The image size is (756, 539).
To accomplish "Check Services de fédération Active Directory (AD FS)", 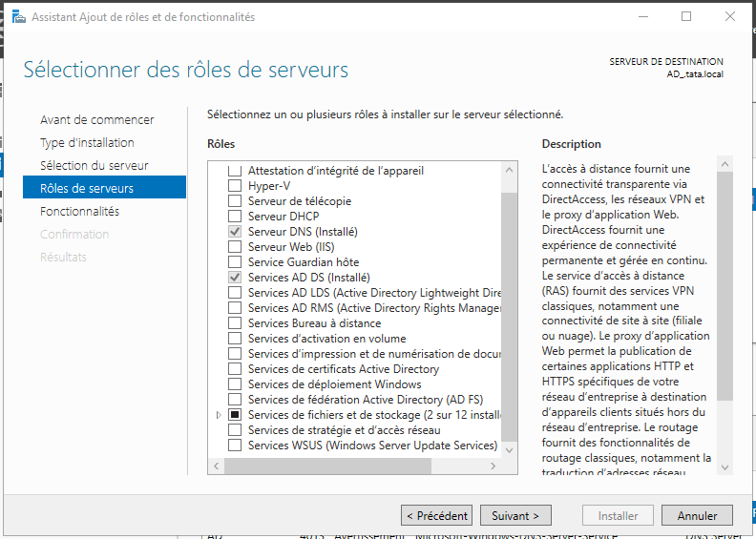I will point(235,400).
